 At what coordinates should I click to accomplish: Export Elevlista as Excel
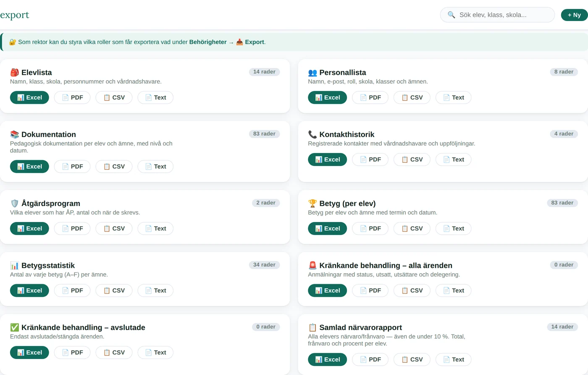(x=29, y=98)
